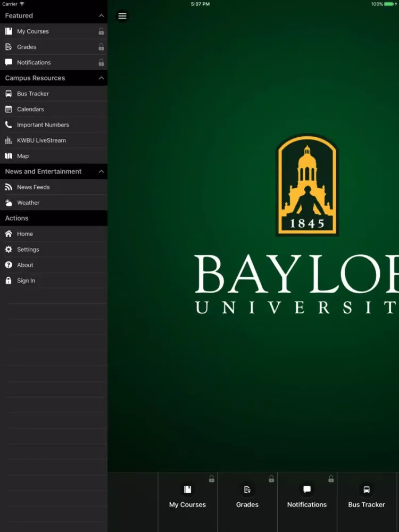Tap the hamburger menu icon
Image resolution: width=399 pixels, height=532 pixels.
pyautogui.click(x=122, y=16)
